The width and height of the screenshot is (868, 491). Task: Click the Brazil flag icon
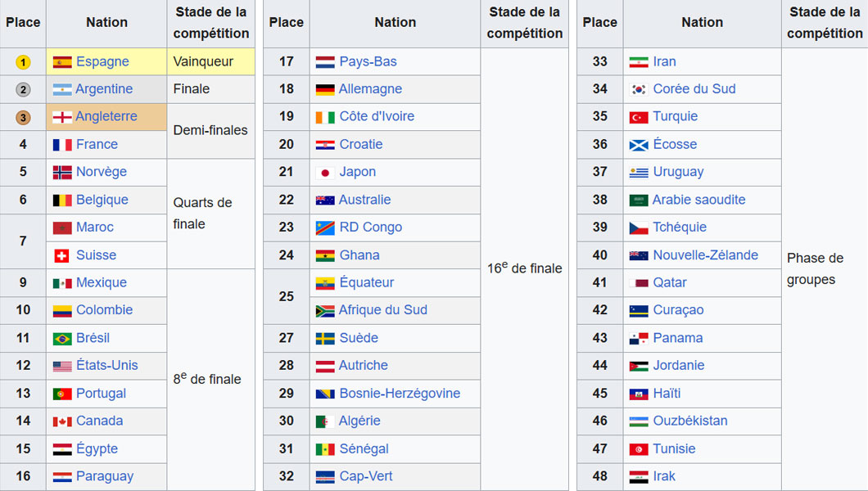click(x=62, y=339)
